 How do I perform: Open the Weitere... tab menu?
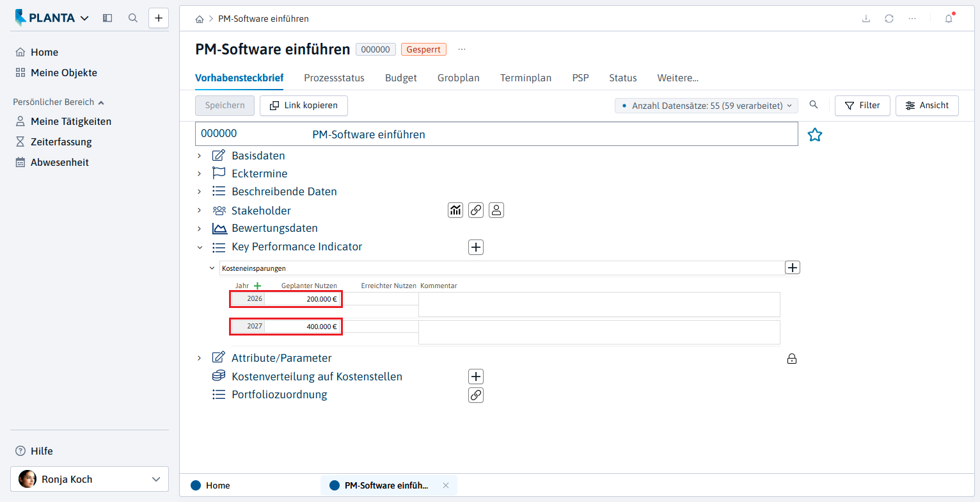(x=678, y=78)
